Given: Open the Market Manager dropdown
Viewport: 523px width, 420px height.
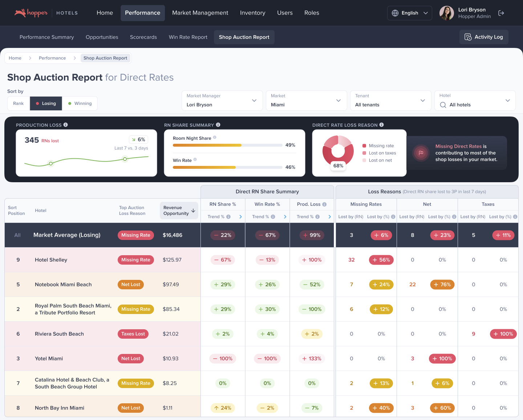Looking at the screenshot, I should tap(222, 101).
